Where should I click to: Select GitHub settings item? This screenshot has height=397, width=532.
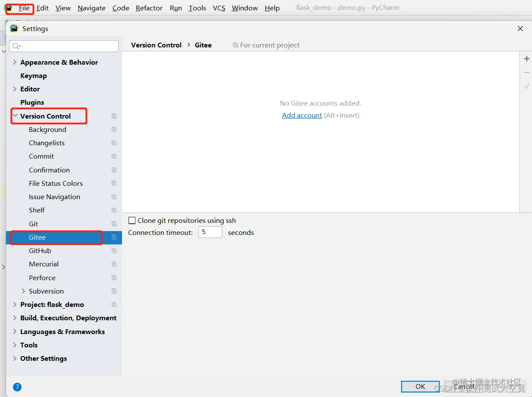[40, 250]
